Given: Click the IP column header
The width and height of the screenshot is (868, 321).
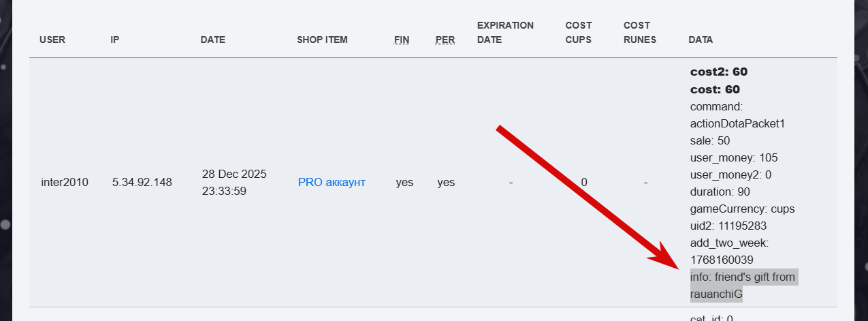Looking at the screenshot, I should pyautogui.click(x=115, y=40).
